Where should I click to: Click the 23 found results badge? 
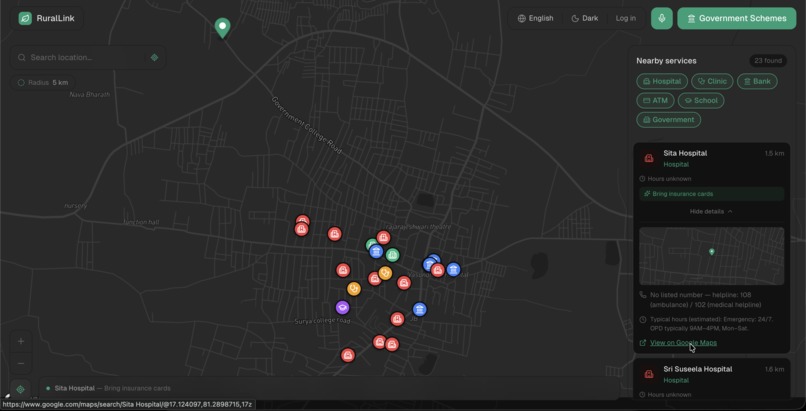click(768, 61)
